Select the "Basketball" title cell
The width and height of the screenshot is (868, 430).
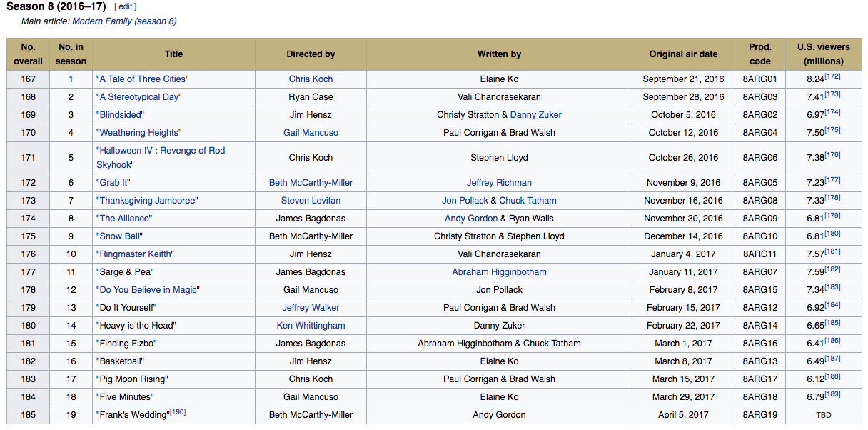coord(173,361)
